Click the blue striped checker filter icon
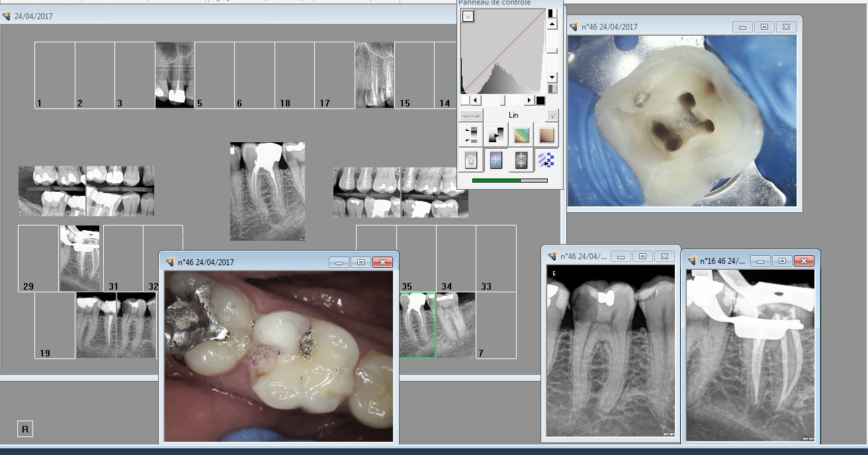The height and width of the screenshot is (455, 868). [546, 160]
